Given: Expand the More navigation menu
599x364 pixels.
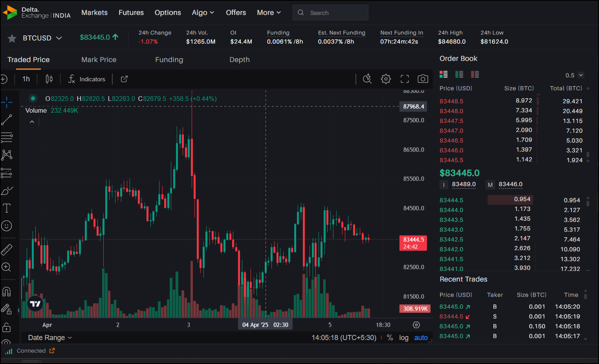Looking at the screenshot, I should click(x=269, y=12).
